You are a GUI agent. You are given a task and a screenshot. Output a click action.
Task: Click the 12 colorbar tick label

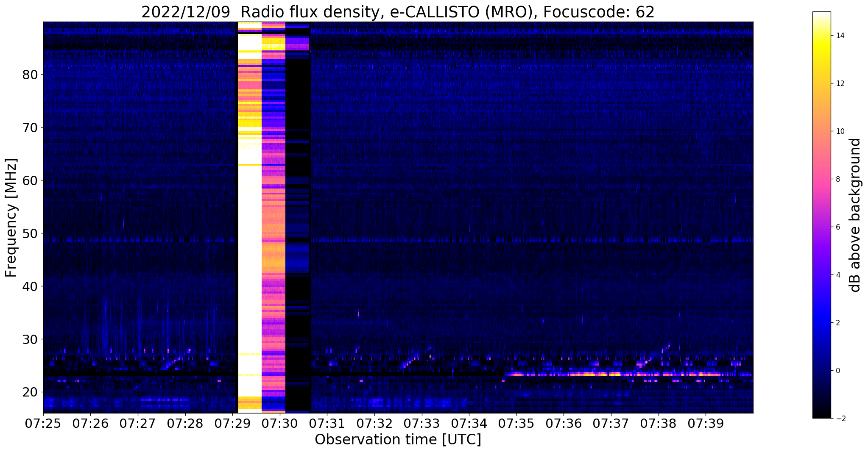click(840, 83)
